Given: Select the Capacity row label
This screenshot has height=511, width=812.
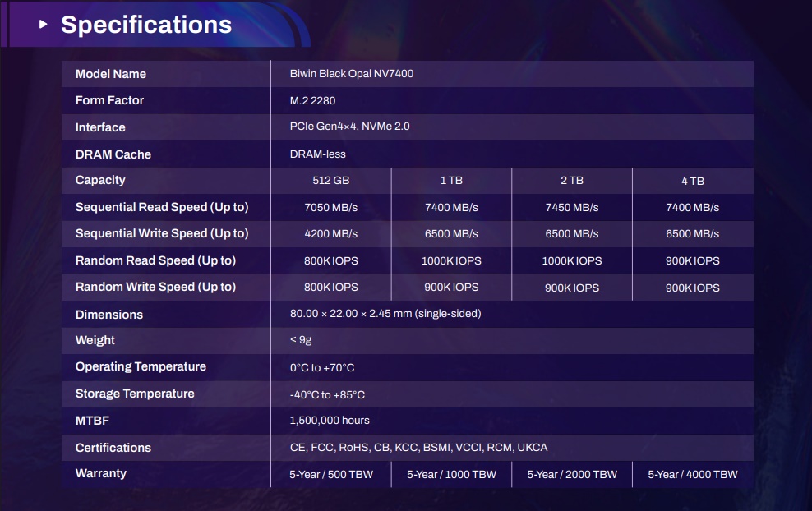Looking at the screenshot, I should (100, 180).
